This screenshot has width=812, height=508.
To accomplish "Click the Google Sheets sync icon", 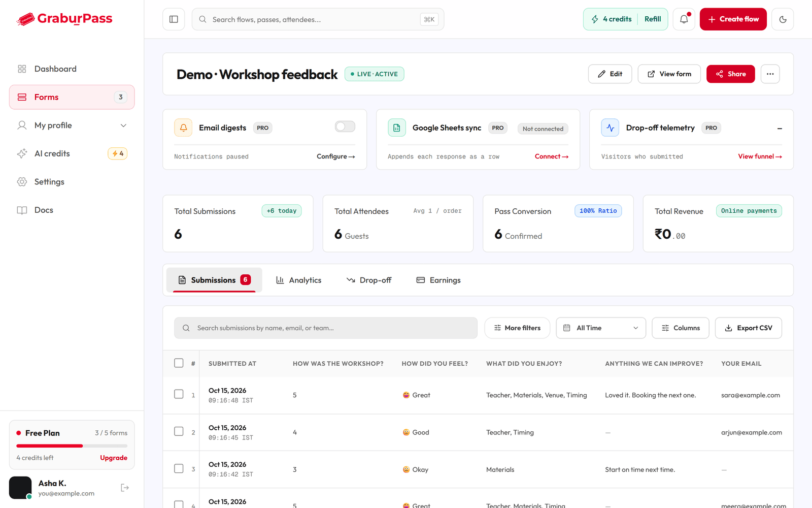I will [397, 128].
